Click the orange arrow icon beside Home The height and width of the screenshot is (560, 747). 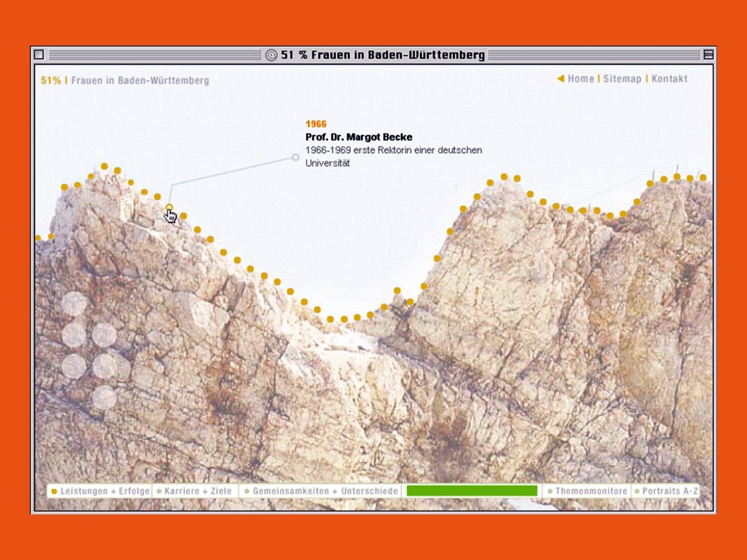click(x=560, y=78)
